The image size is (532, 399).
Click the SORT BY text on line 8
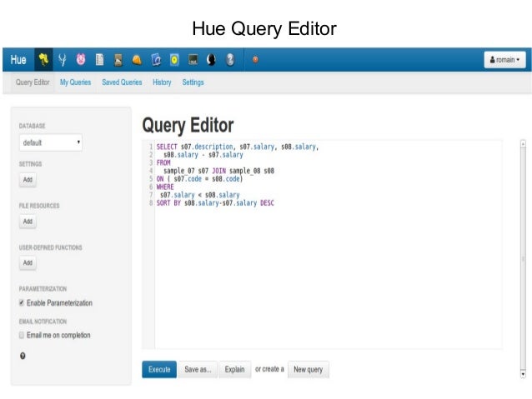[x=168, y=203]
